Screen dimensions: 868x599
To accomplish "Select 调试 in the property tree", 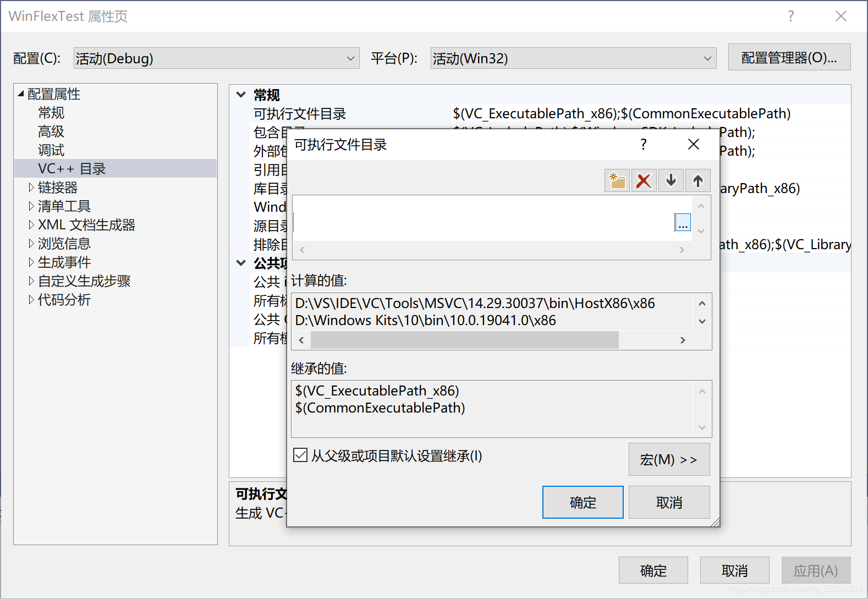I will click(51, 150).
